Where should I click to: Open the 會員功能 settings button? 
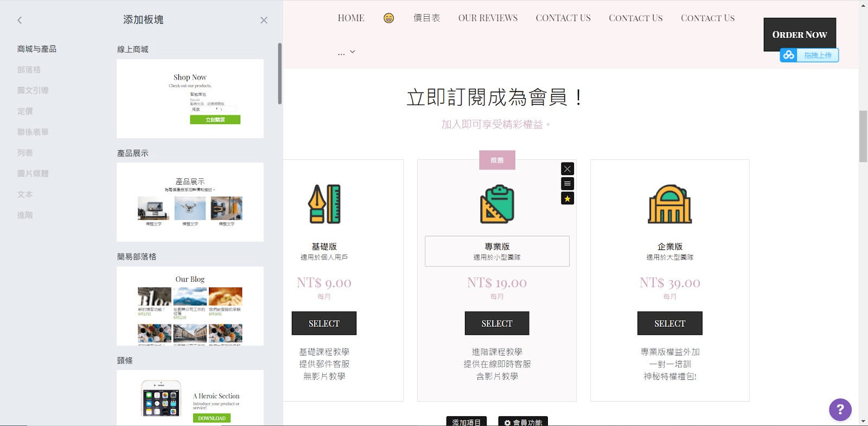pyautogui.click(x=523, y=422)
